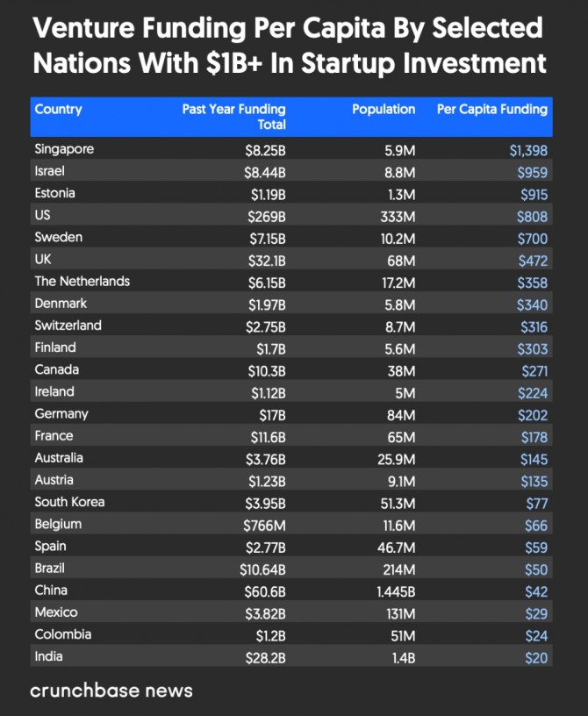Viewport: 588px width, 716px height.
Task: Click Brazil's $10.64B funding total
Action: tap(264, 569)
